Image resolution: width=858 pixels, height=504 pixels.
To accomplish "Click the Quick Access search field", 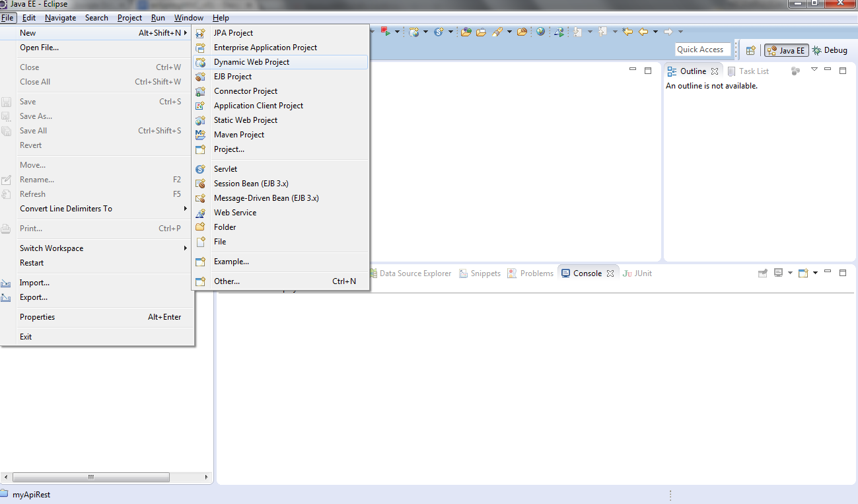I will tap(703, 50).
